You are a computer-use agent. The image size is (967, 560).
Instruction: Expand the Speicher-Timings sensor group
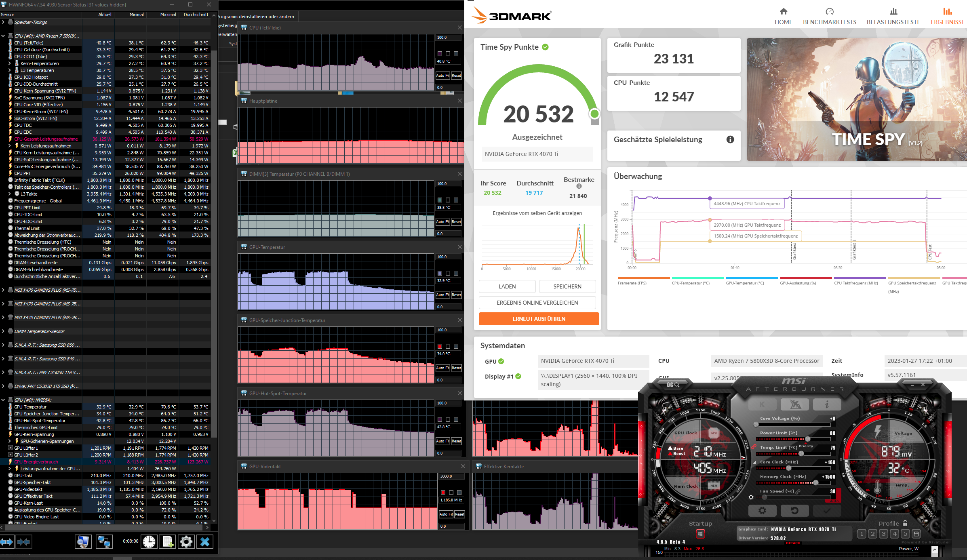[3, 22]
